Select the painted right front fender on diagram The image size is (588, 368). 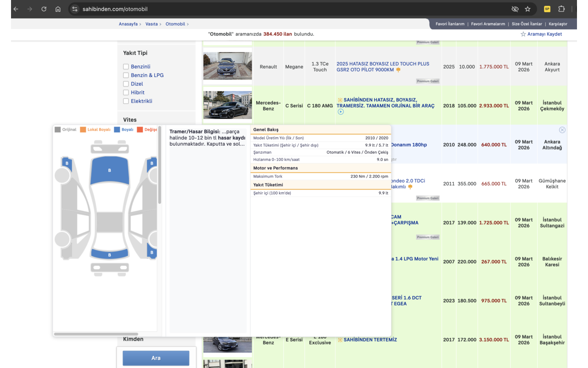152,163
